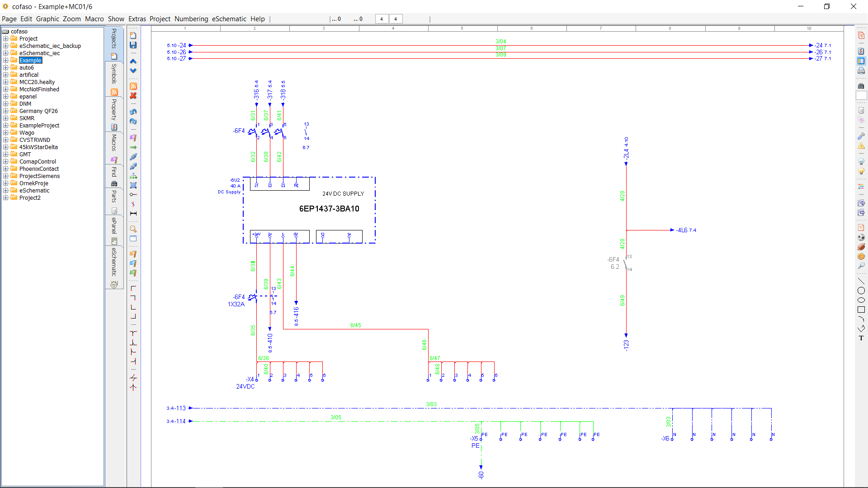This screenshot has width=868, height=488.
Task: Select the circle drawing tool
Action: click(861, 291)
